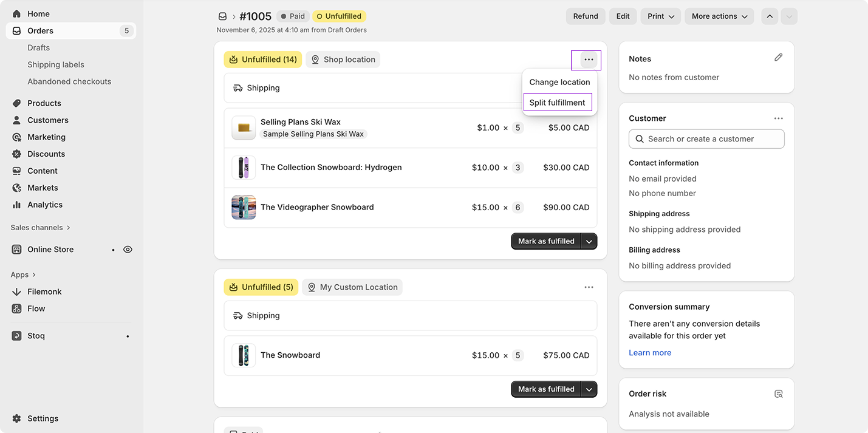This screenshot has height=433, width=868.
Task: Open the Learn more link under Conversion summary
Action: pyautogui.click(x=649, y=352)
